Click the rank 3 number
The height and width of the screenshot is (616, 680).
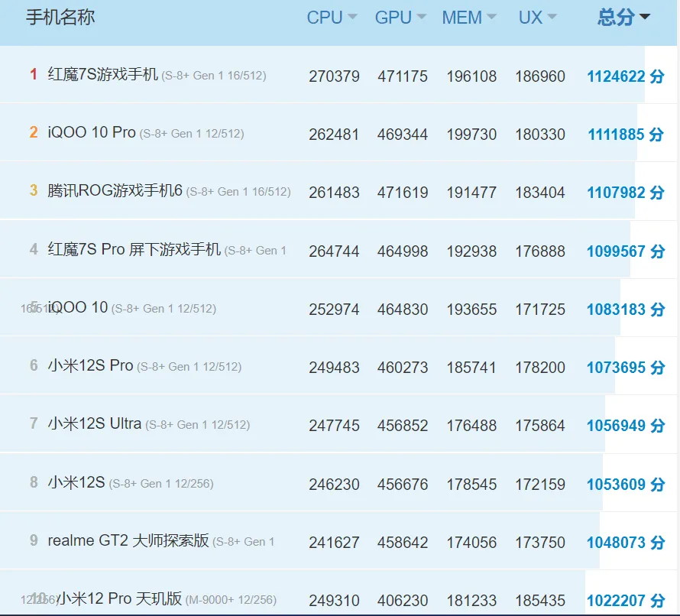(x=34, y=190)
